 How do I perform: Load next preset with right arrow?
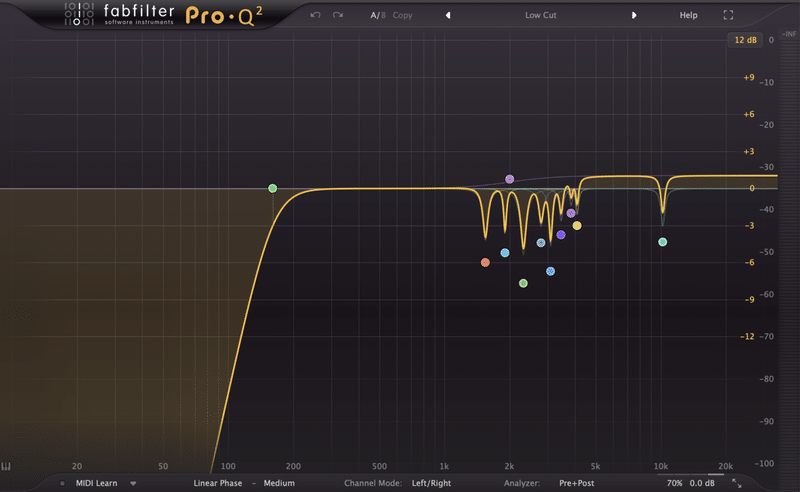[x=634, y=15]
